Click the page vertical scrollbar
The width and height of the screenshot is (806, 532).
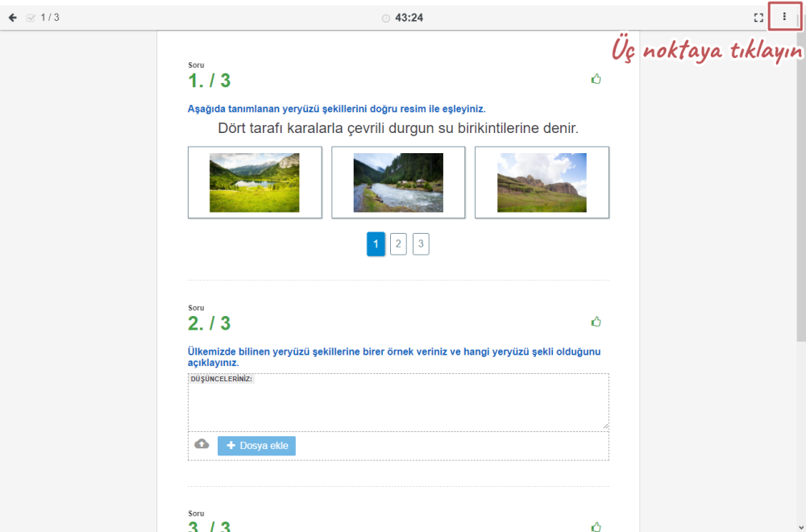(801, 180)
